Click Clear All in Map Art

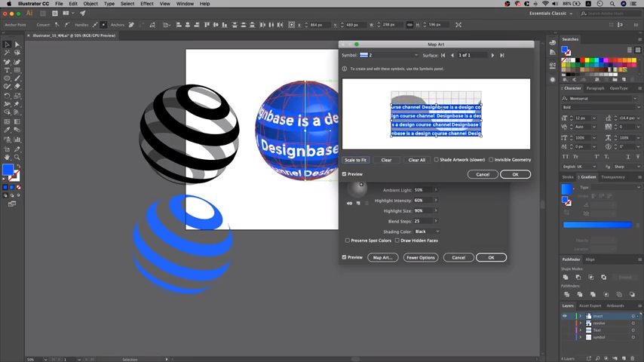pos(416,160)
